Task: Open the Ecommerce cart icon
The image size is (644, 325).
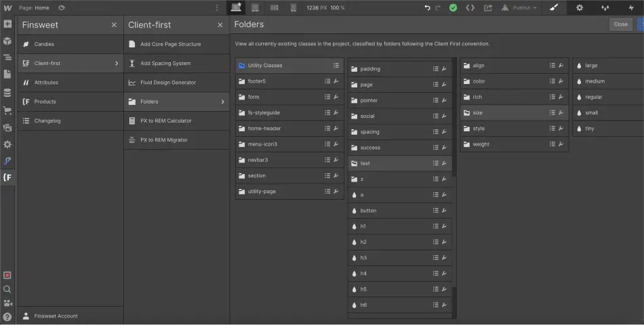Action: (x=7, y=110)
